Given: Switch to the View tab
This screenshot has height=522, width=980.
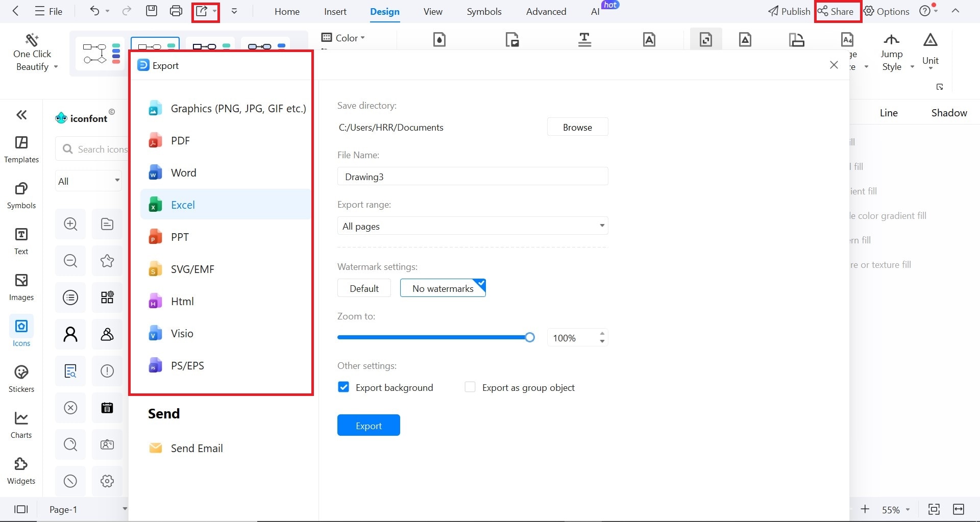Looking at the screenshot, I should tap(433, 11).
